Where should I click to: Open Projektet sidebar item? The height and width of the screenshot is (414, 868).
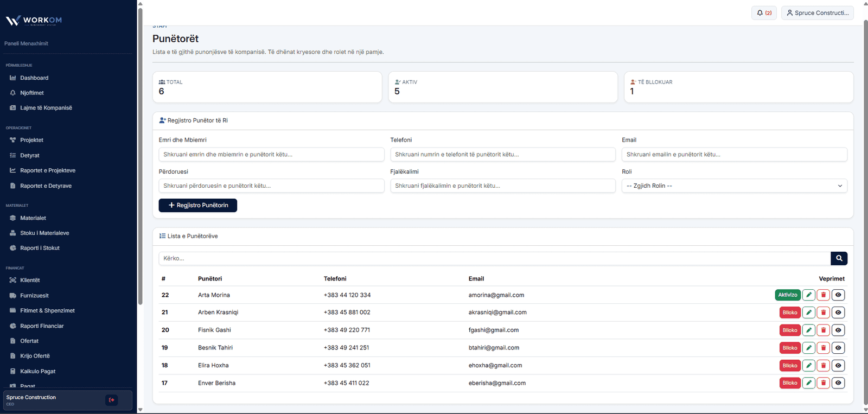(31, 140)
